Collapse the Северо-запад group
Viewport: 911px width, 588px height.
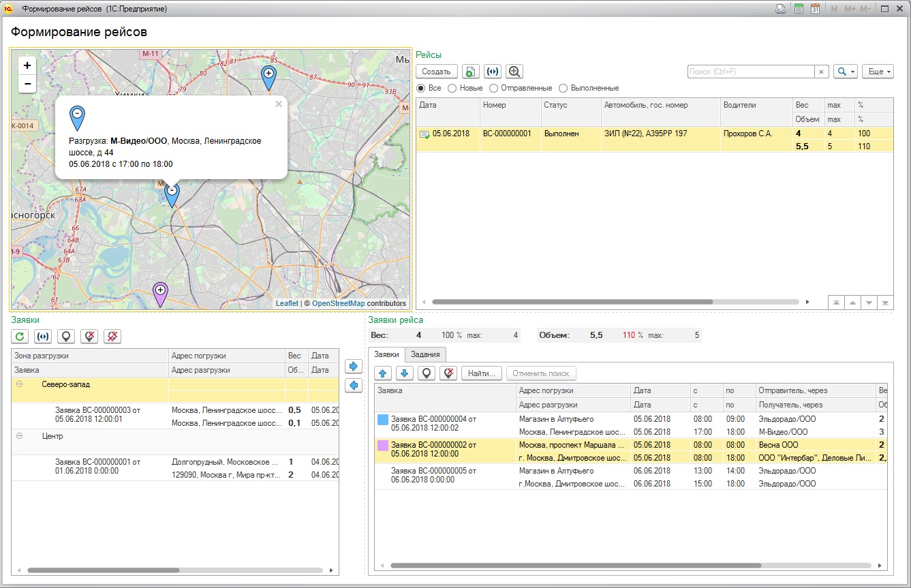click(x=19, y=384)
